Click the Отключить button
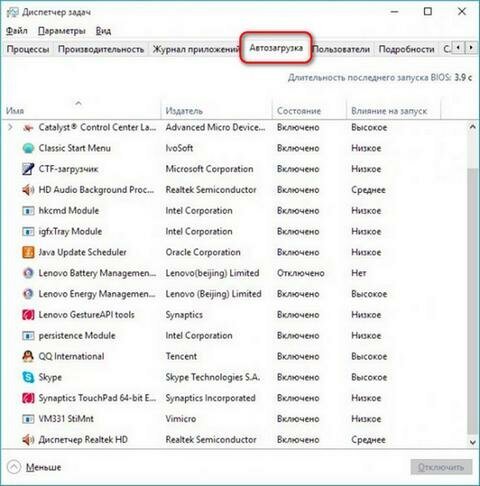This screenshot has height=486, width=480. tap(441, 467)
